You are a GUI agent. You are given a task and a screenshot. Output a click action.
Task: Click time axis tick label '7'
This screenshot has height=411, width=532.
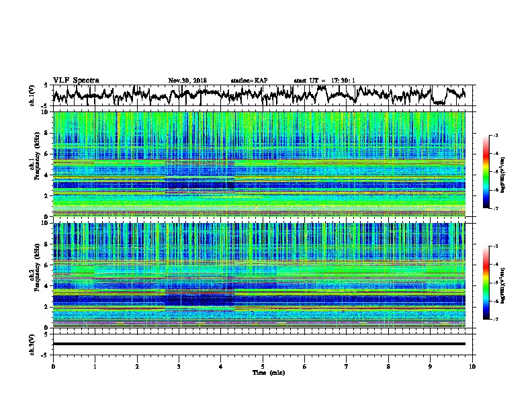[347, 366]
